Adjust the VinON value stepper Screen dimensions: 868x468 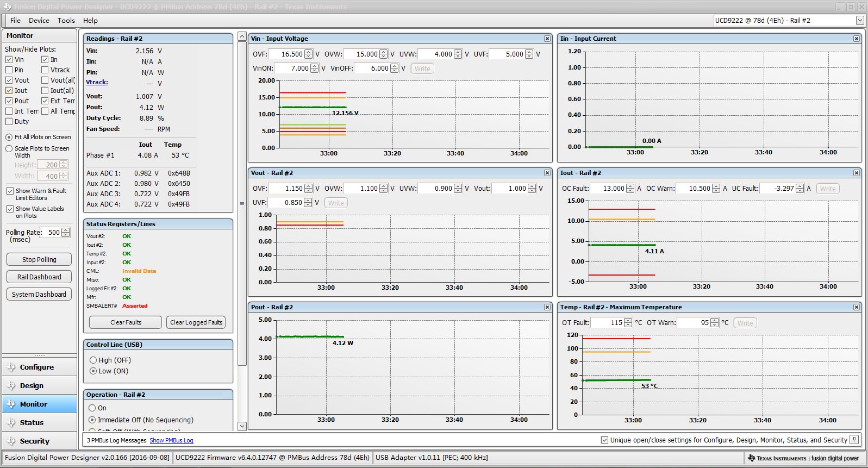point(315,68)
